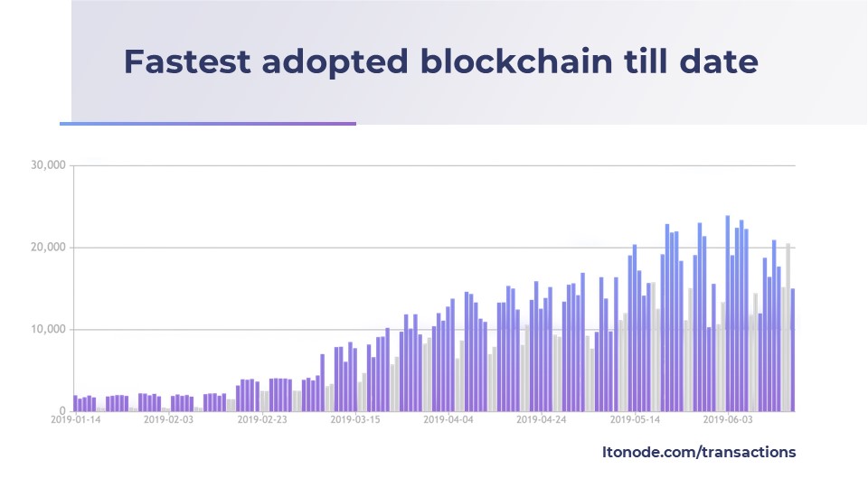Click the 2019-03-15 date axis label
868x488 pixels.
(355, 419)
